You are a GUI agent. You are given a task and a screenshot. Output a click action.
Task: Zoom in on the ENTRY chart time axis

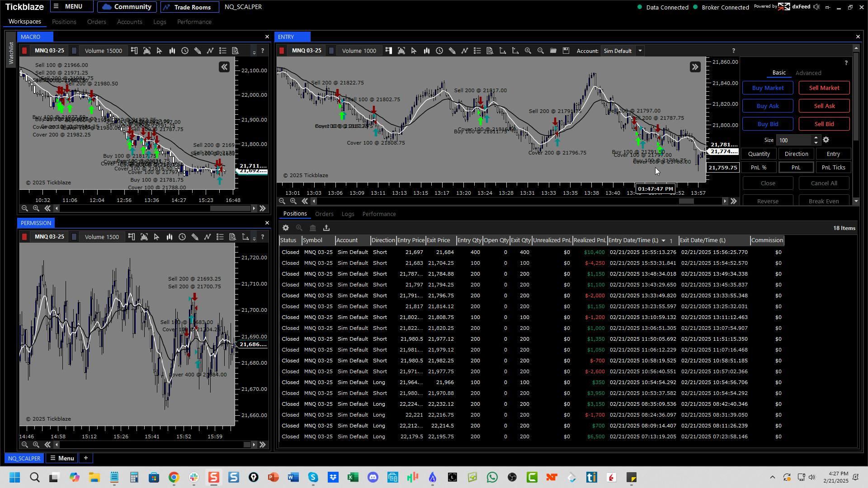(x=293, y=202)
